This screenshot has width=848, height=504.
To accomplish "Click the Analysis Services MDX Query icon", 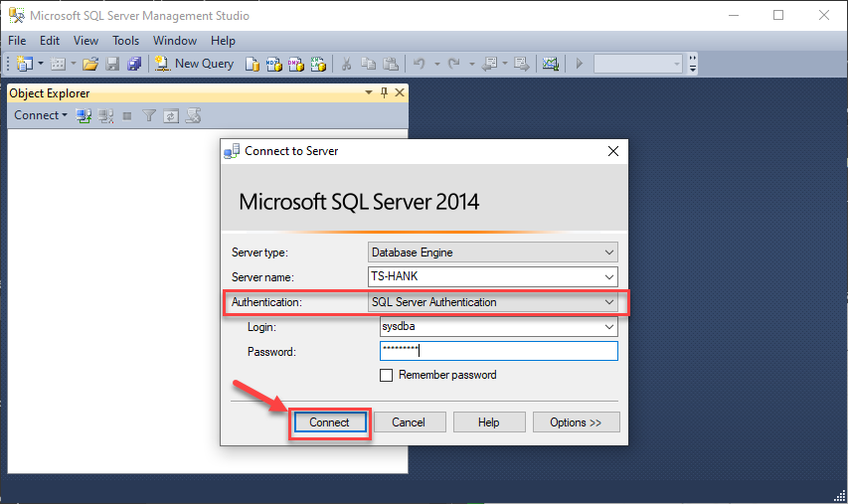I will point(274,64).
